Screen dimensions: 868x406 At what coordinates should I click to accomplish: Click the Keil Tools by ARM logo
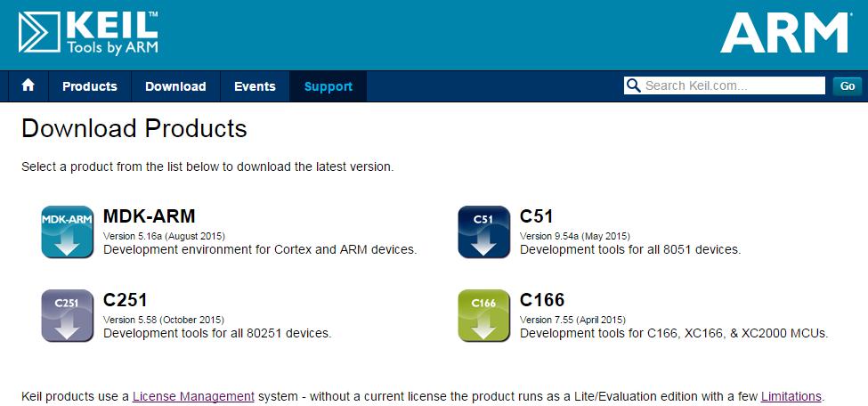pyautogui.click(x=88, y=33)
